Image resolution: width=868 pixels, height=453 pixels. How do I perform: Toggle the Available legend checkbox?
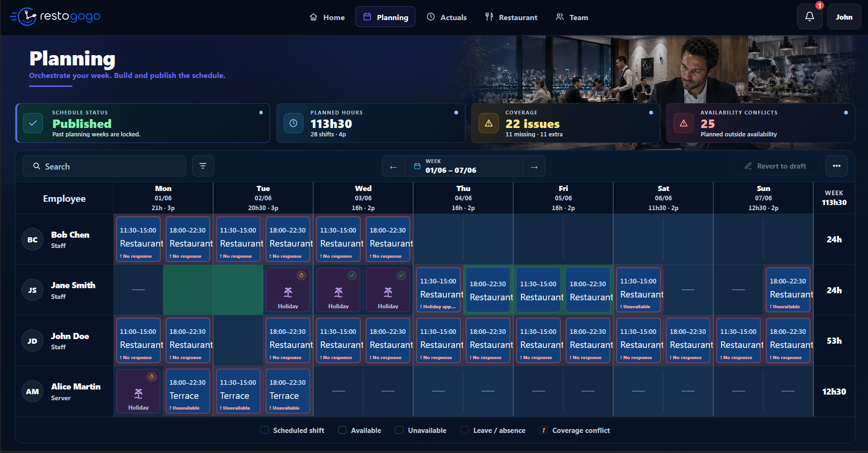(x=343, y=430)
